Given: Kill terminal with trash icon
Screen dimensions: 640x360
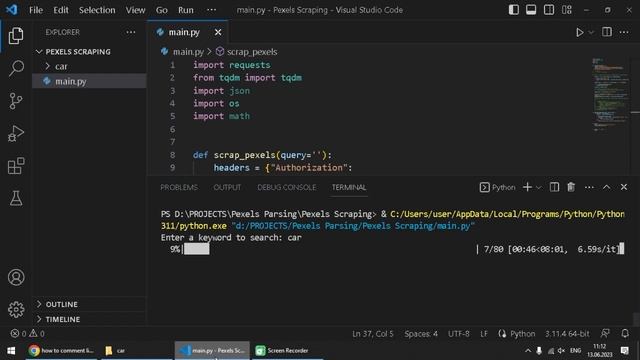Looking at the screenshot, I should 571,187.
